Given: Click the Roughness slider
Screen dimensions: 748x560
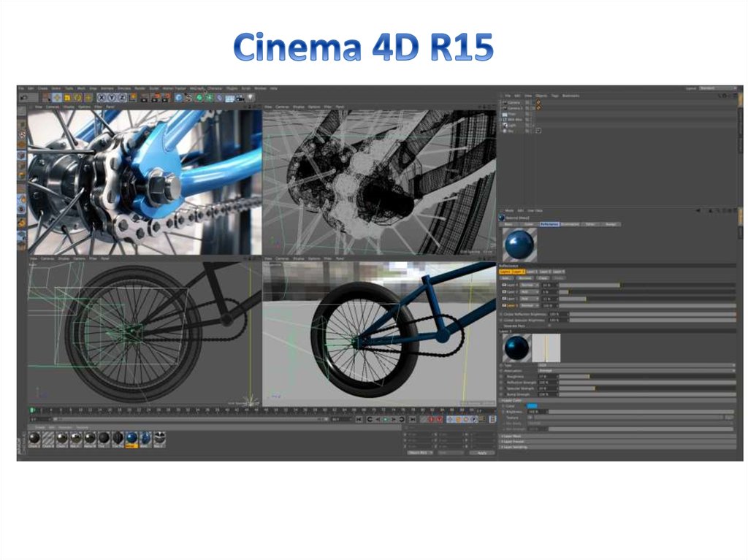Looking at the screenshot, I should pyautogui.click(x=647, y=376).
